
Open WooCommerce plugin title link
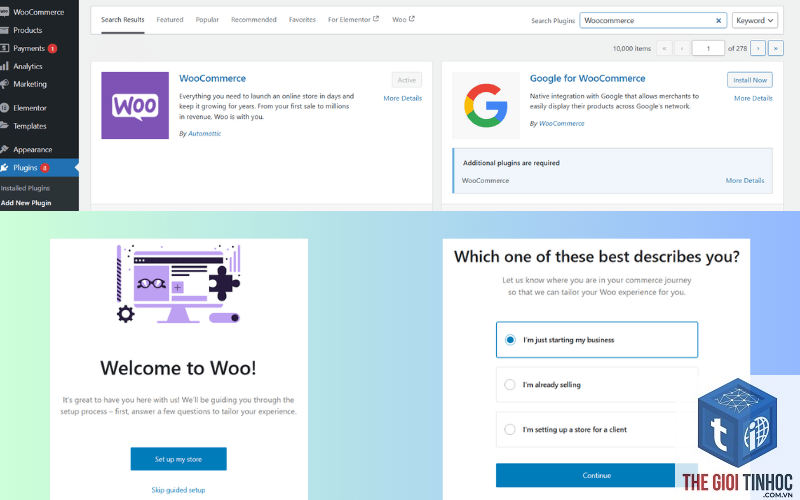click(212, 79)
